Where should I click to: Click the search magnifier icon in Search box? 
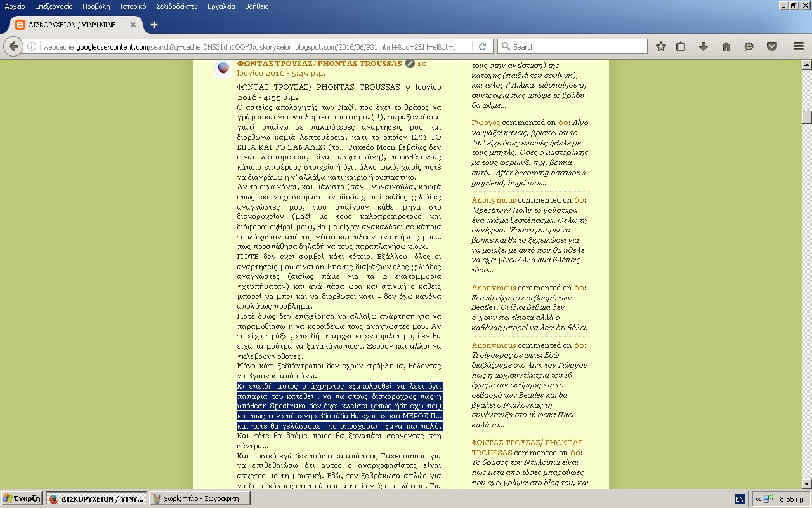506,46
